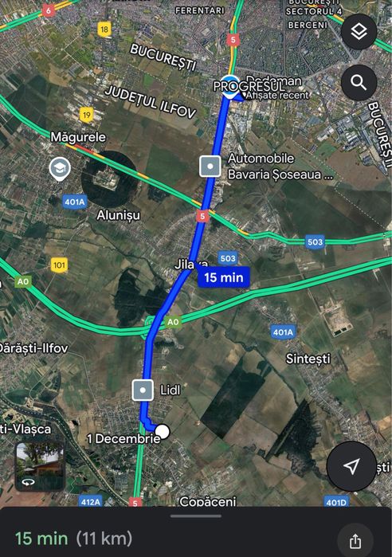Tap the school pin near Măgurele
The width and height of the screenshot is (392, 557).
[60, 168]
